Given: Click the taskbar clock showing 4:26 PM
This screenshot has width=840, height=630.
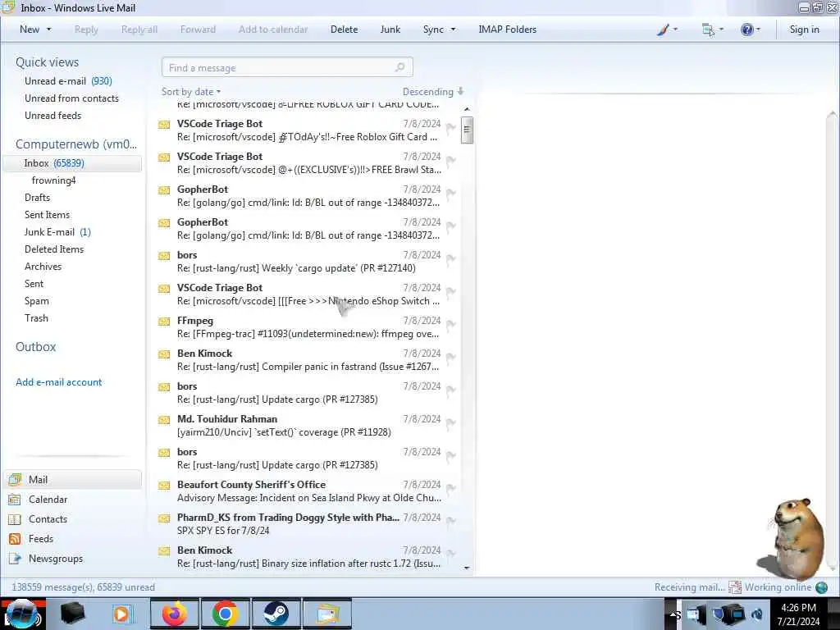Looking at the screenshot, I should click(x=798, y=614).
